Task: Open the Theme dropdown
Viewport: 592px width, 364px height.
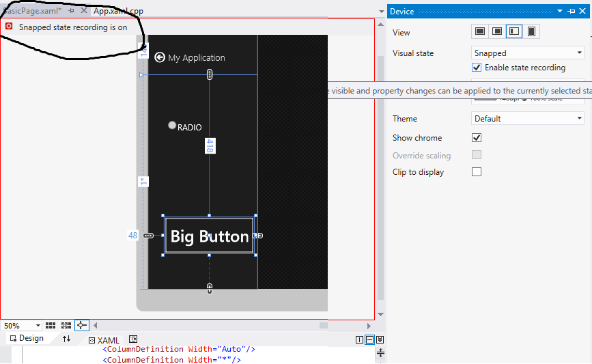Action: [528, 119]
